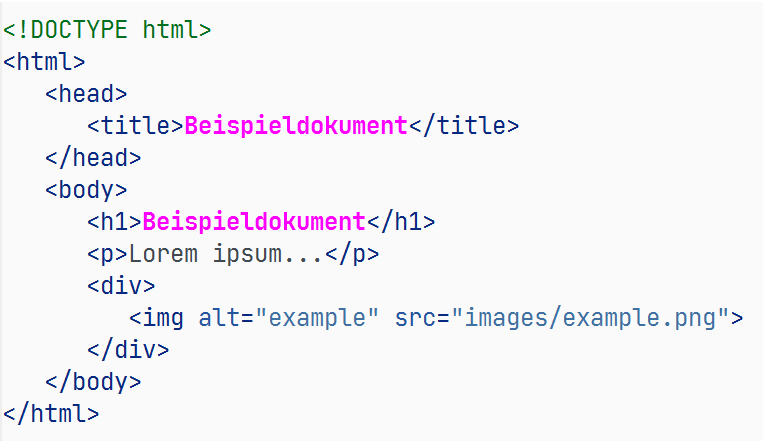Click the closing </html> tag
Screen dimensions: 763x441
click(52, 413)
